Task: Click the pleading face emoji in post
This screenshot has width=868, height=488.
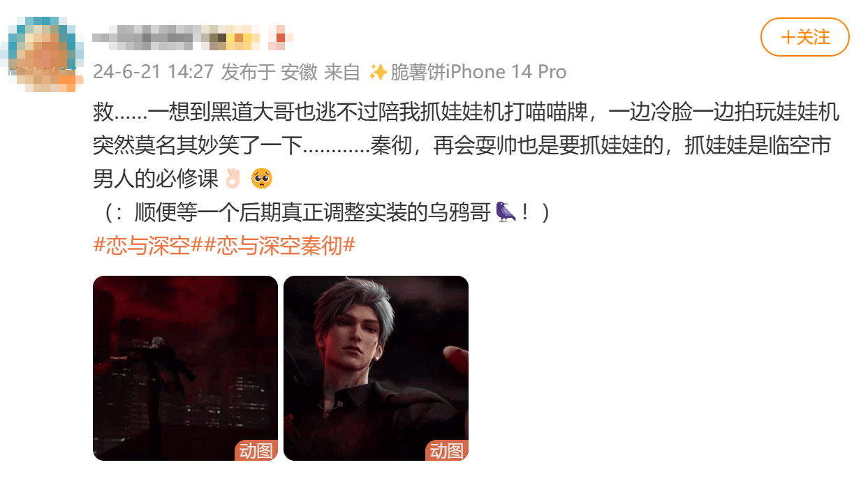Action: click(262, 179)
